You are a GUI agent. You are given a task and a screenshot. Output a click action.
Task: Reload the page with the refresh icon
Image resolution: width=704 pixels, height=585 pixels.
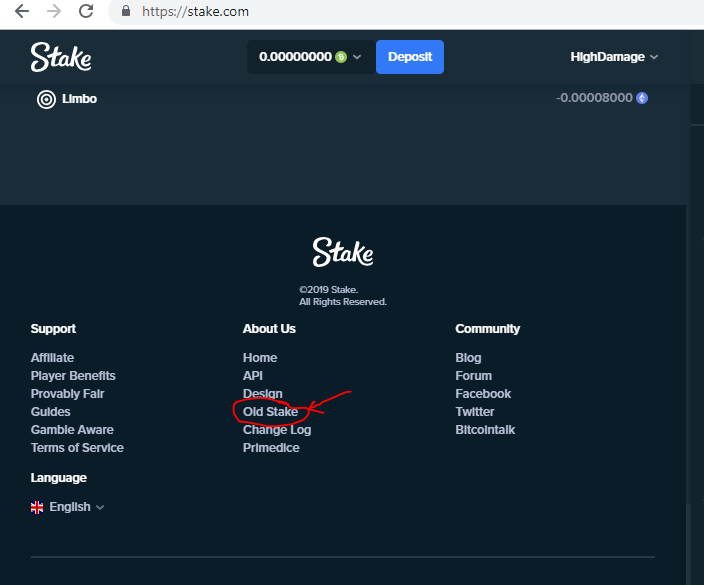pyautogui.click(x=86, y=11)
